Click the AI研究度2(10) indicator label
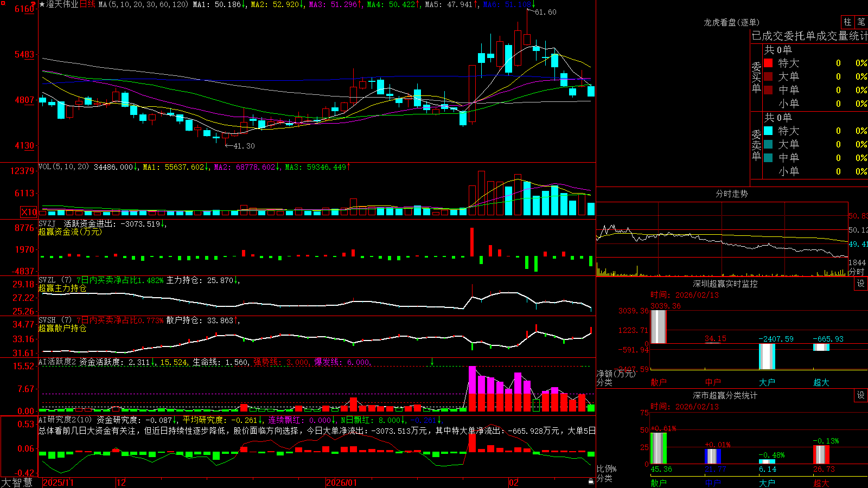 click(65, 420)
